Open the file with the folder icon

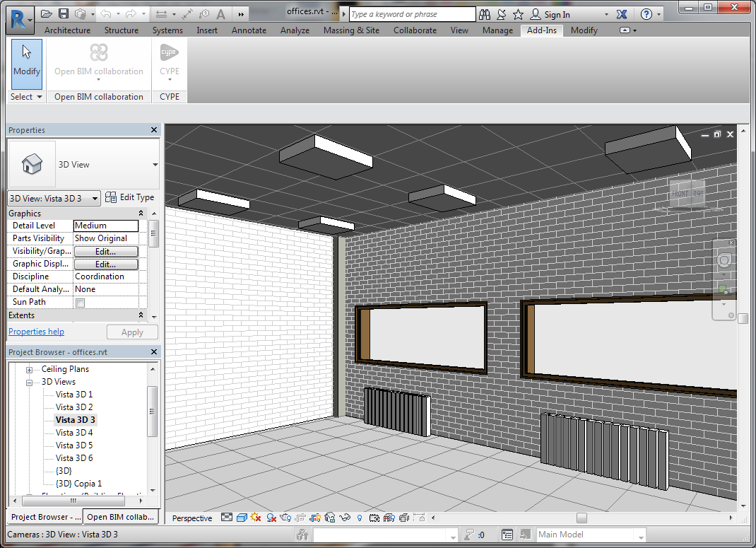pyautogui.click(x=47, y=14)
